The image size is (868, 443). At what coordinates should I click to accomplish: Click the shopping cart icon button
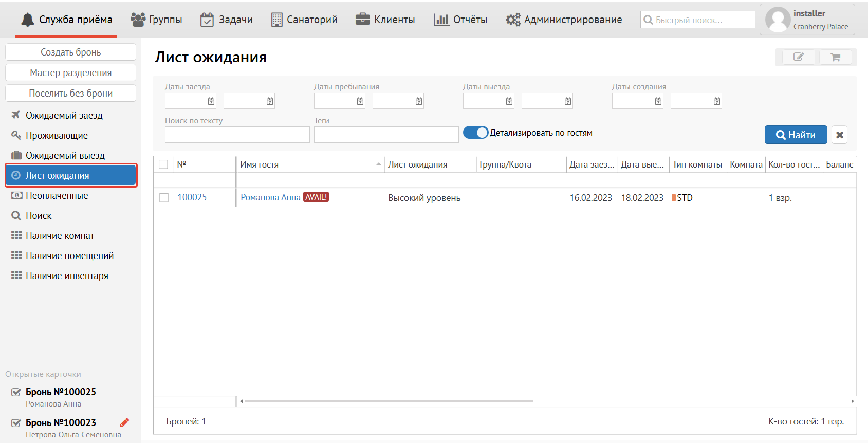tap(835, 57)
